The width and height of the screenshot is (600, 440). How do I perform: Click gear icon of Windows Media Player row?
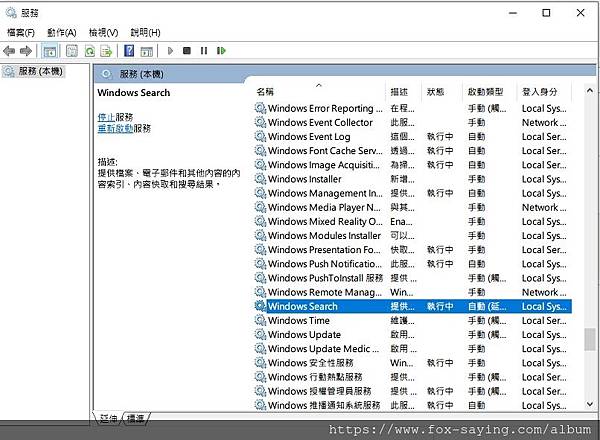pyautogui.click(x=260, y=207)
